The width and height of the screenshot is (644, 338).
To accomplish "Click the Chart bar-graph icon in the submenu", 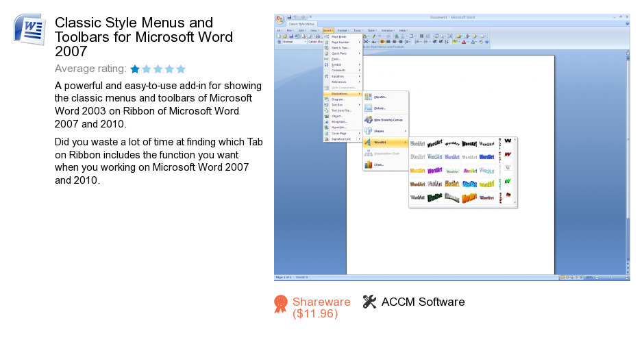I will coord(368,165).
